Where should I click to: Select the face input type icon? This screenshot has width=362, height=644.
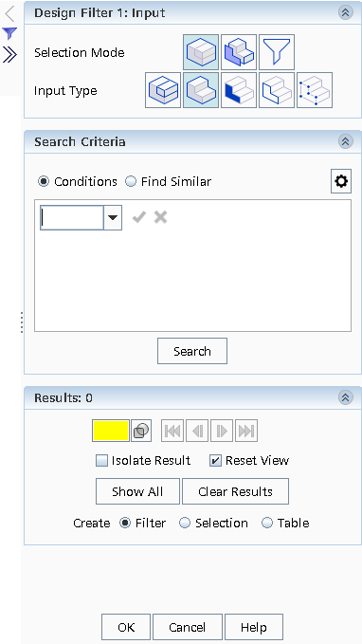click(x=239, y=90)
